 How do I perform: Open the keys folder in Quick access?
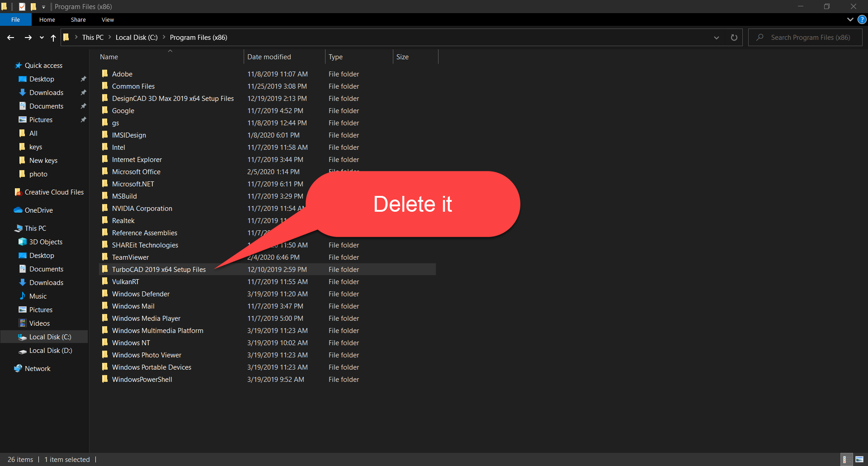35,147
